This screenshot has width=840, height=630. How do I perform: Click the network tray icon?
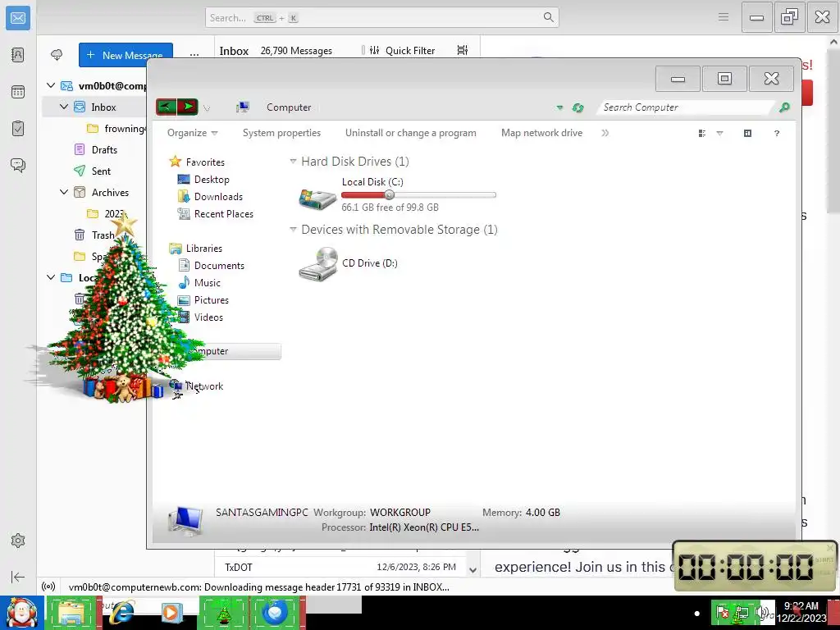click(x=742, y=612)
